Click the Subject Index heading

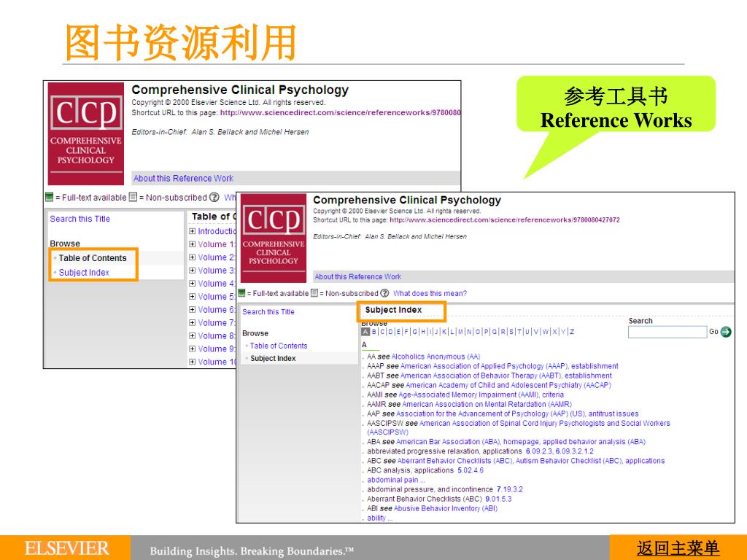click(393, 310)
